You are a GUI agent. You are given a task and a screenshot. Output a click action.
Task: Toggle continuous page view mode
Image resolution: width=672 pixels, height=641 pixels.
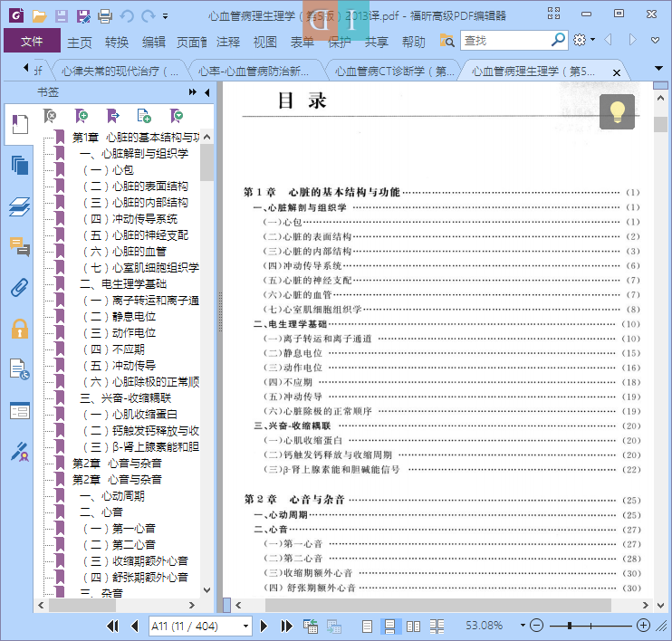coord(390,626)
